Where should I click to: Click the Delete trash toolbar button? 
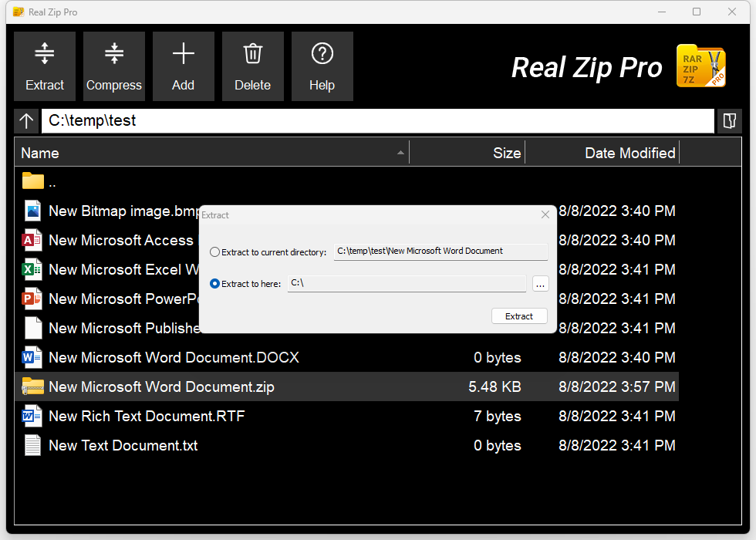[x=253, y=66]
